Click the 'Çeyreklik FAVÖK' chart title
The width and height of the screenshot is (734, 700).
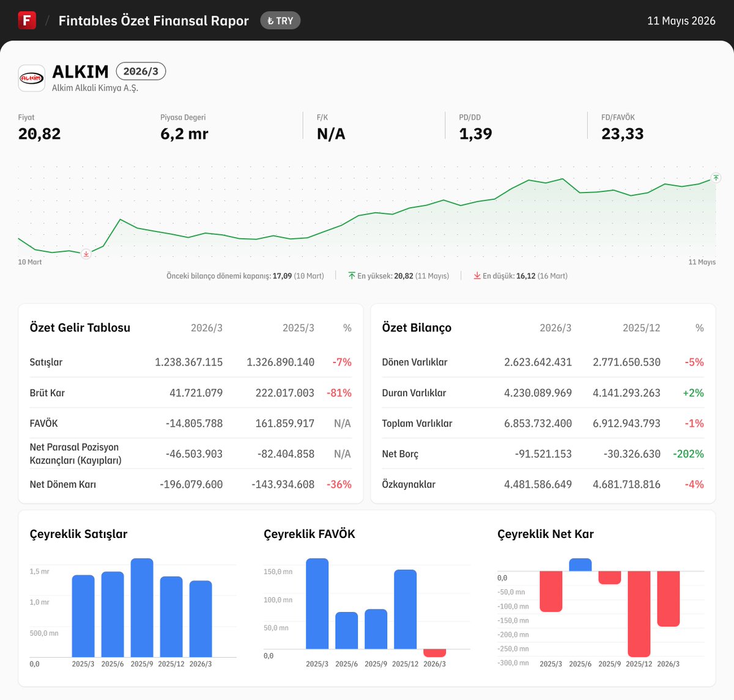click(310, 534)
